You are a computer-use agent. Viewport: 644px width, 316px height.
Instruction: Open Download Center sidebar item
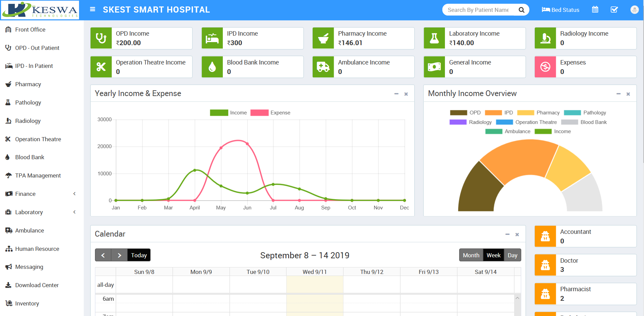point(37,285)
